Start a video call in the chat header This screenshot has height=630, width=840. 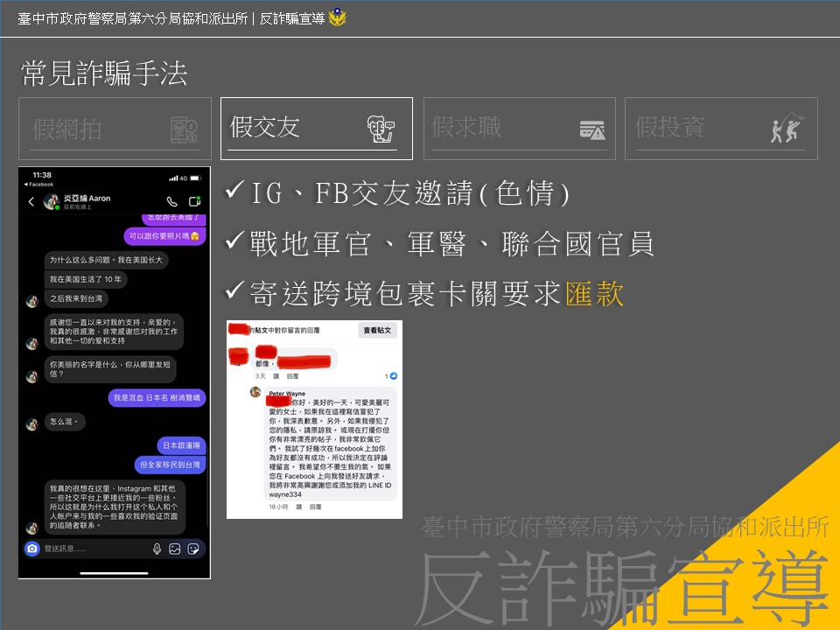pos(194,202)
